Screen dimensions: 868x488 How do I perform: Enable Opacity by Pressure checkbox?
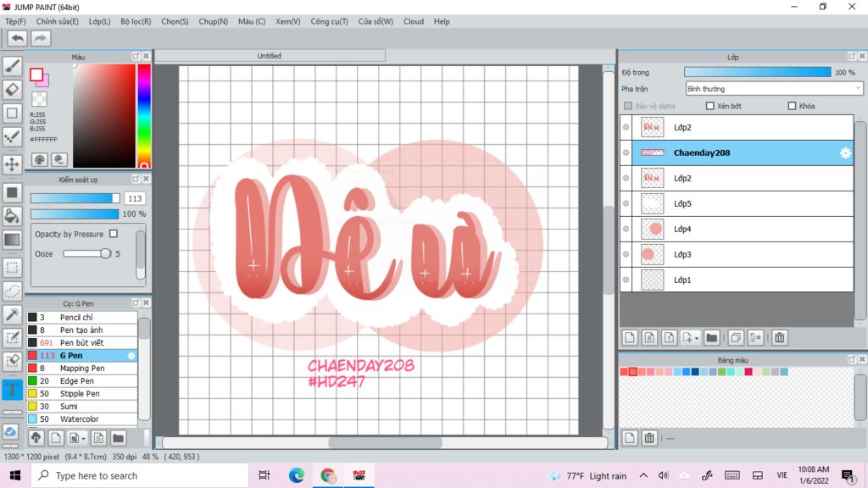click(114, 234)
